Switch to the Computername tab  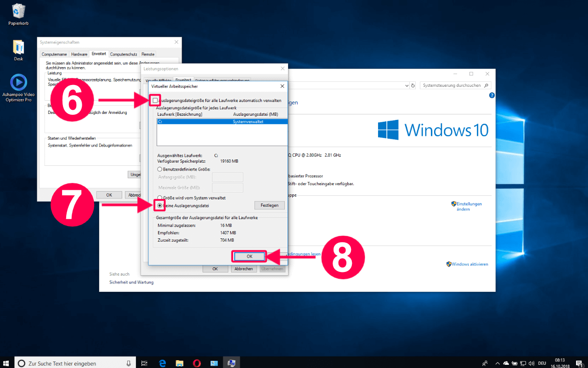[x=54, y=54]
